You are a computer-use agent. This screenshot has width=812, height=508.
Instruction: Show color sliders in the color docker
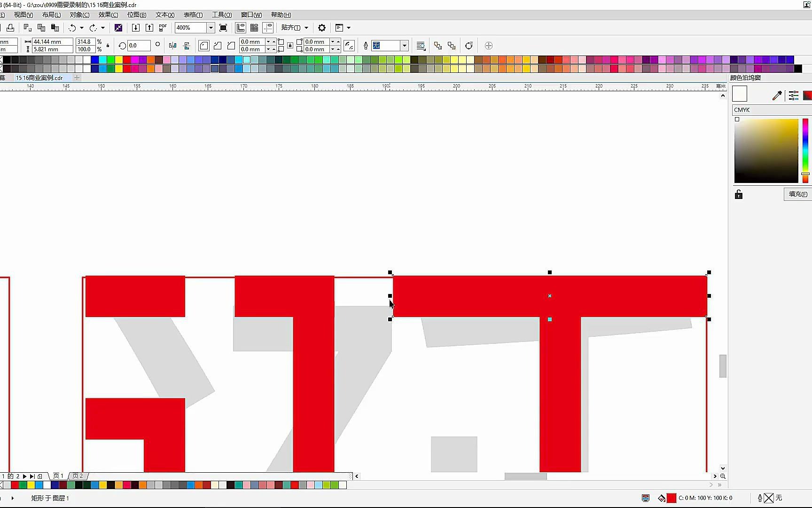pyautogui.click(x=794, y=95)
